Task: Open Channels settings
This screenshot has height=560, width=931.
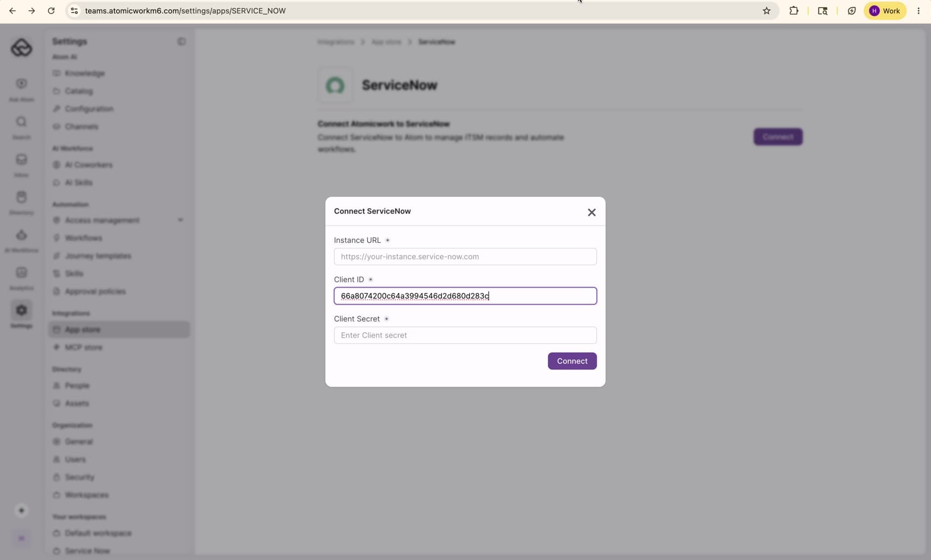Action: click(x=81, y=127)
